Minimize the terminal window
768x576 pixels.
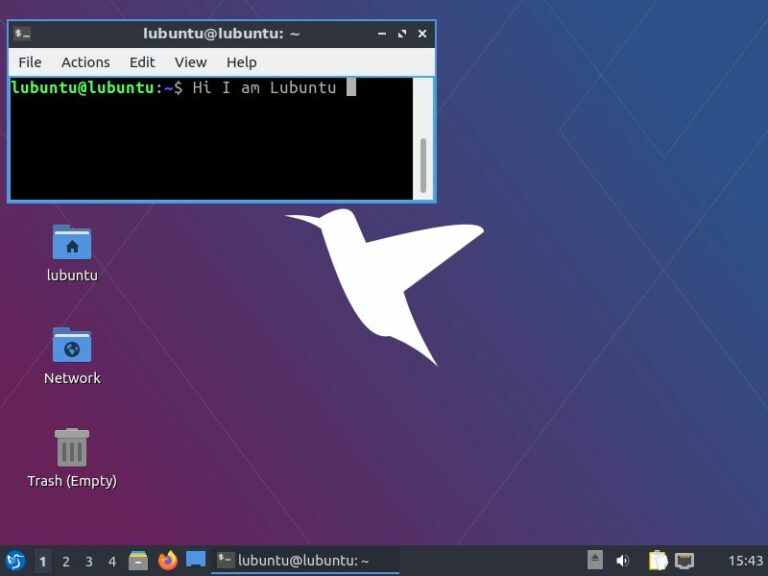382,34
